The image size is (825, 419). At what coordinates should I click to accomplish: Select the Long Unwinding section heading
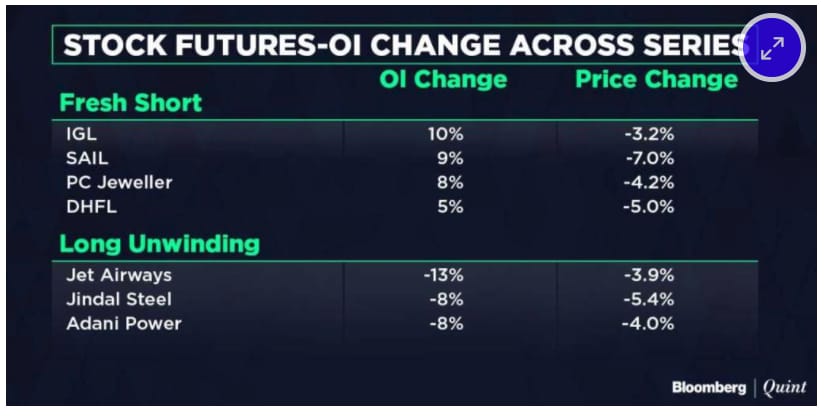(160, 244)
